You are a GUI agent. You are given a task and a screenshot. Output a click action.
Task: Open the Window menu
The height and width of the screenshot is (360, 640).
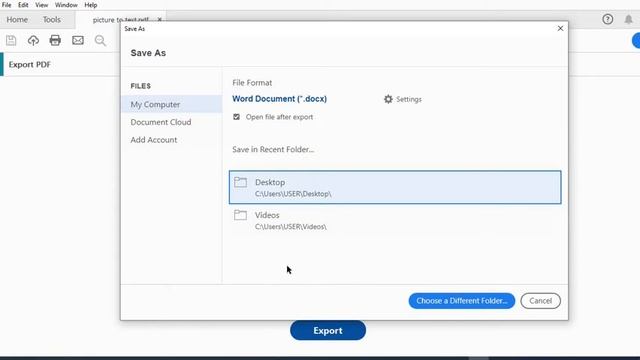(x=66, y=5)
